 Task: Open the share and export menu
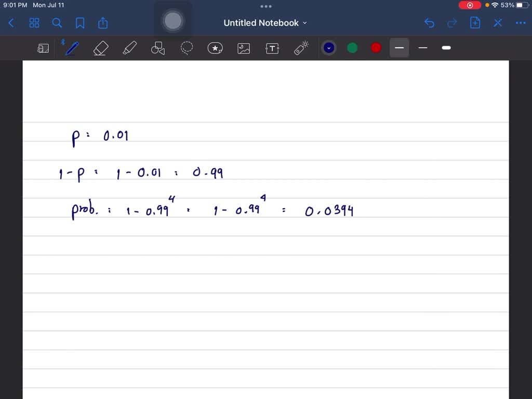tap(103, 23)
